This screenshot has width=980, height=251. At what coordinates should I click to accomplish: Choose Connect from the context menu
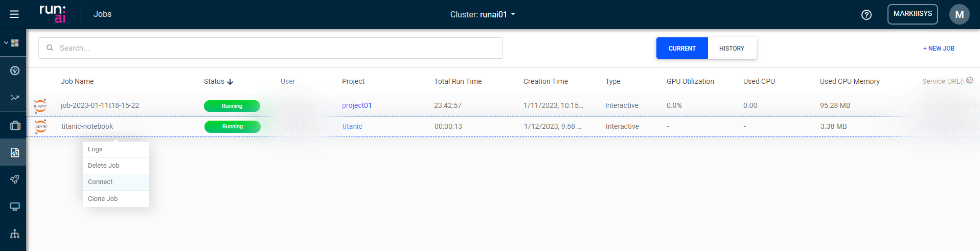pos(116,182)
